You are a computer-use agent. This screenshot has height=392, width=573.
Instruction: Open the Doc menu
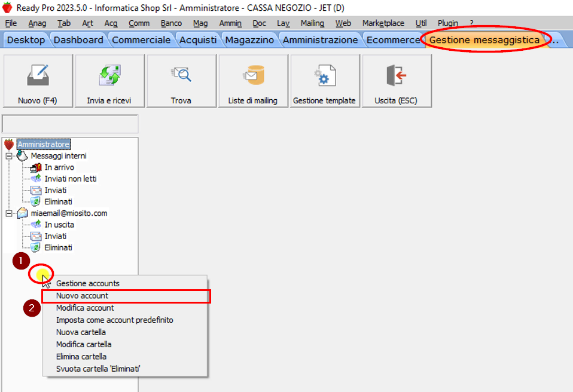click(260, 23)
